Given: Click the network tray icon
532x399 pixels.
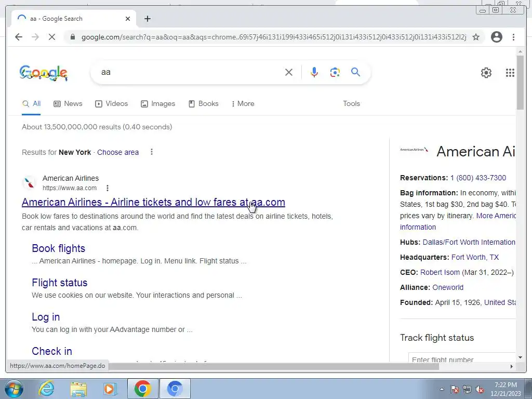Looking at the screenshot, I should click(467, 389).
